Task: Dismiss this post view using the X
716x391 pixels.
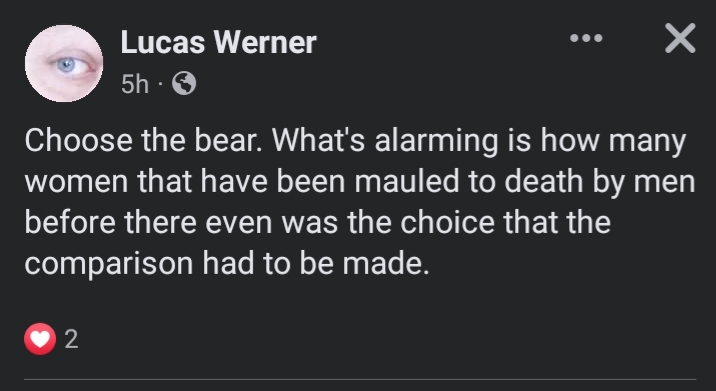Action: [x=680, y=38]
